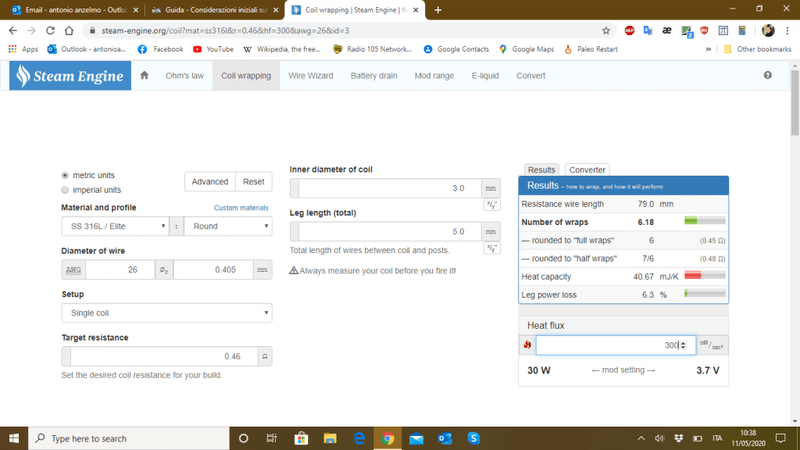Show more bookmarks chevron

point(708,49)
